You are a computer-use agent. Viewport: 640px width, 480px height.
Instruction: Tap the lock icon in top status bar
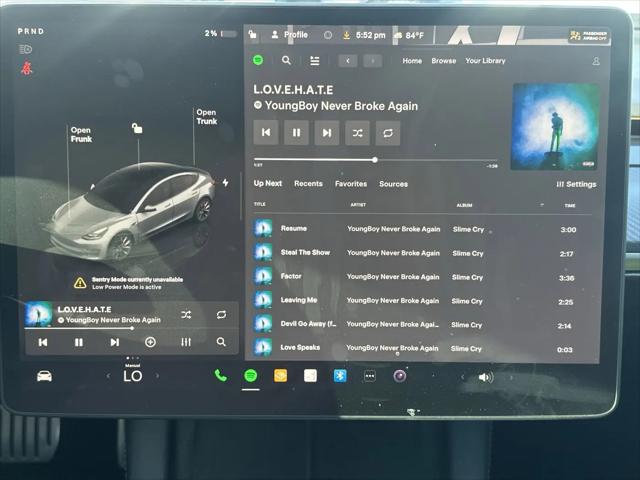click(x=253, y=35)
